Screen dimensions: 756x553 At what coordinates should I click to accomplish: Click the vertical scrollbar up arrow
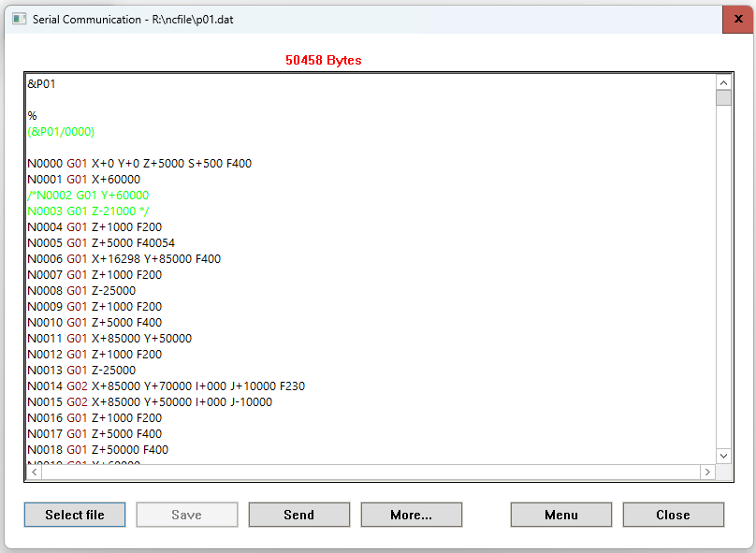[x=723, y=82]
